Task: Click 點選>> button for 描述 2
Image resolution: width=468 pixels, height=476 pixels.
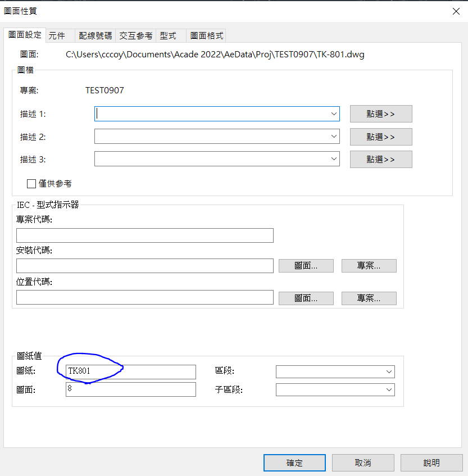Action: coord(381,137)
